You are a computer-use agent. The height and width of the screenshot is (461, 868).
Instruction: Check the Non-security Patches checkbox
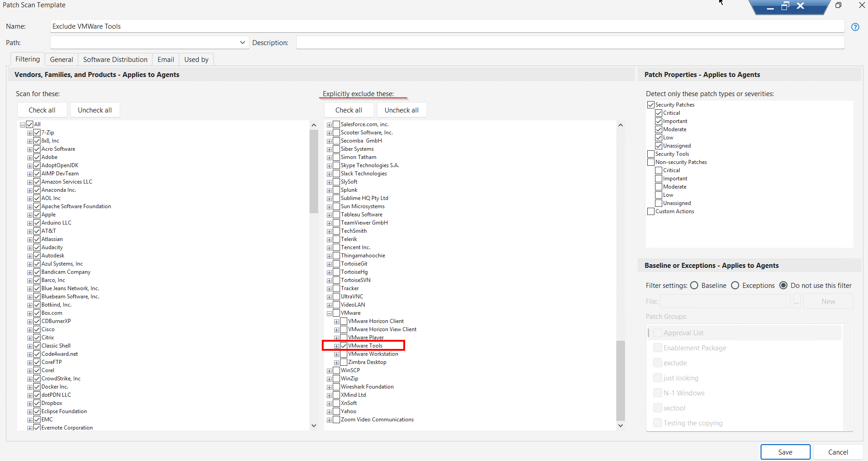pyautogui.click(x=651, y=162)
